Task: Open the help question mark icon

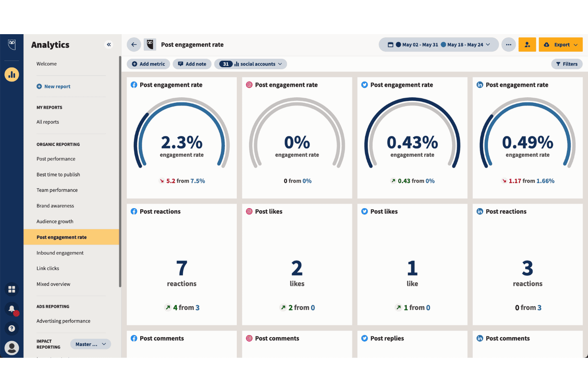Action: pyautogui.click(x=12, y=328)
